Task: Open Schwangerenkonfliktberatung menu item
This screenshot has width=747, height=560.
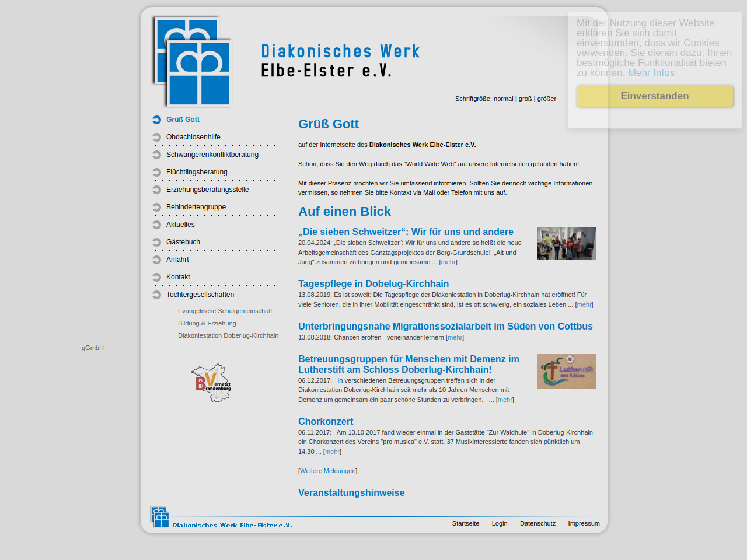Action: click(x=212, y=155)
